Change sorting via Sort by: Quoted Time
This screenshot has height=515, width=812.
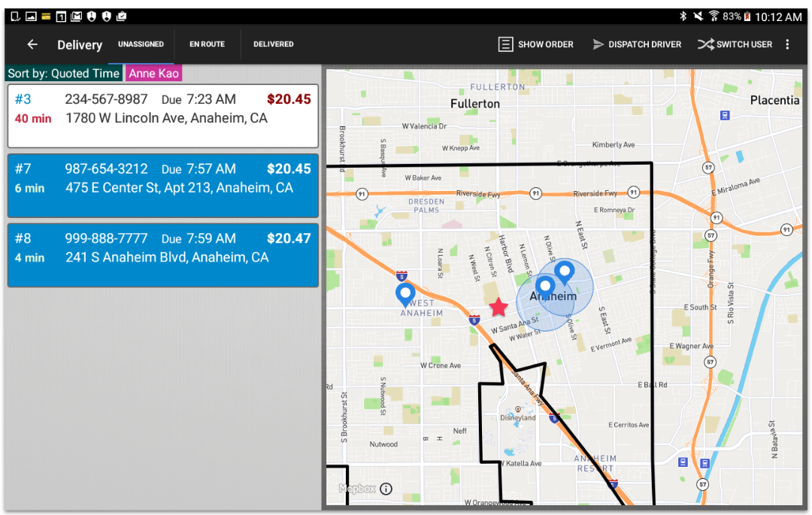coord(64,73)
